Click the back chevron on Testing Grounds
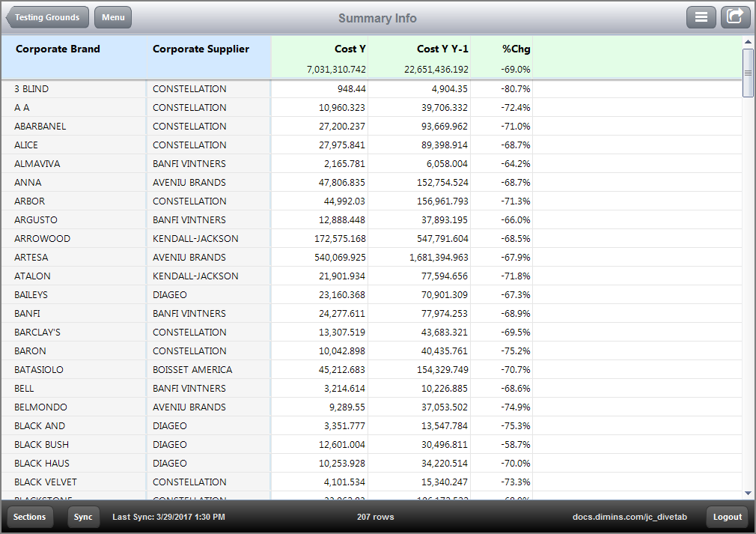 point(10,16)
